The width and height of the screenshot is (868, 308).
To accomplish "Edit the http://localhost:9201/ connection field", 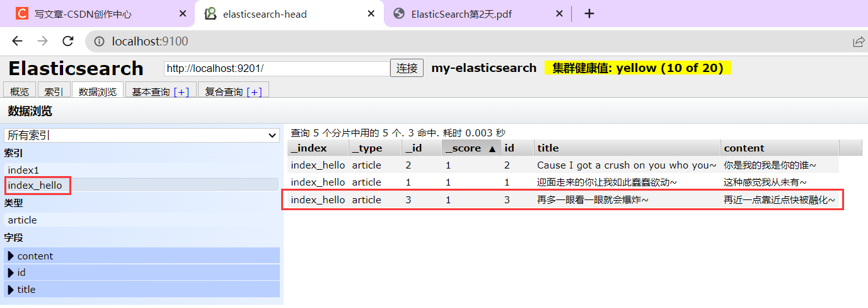I will [277, 68].
